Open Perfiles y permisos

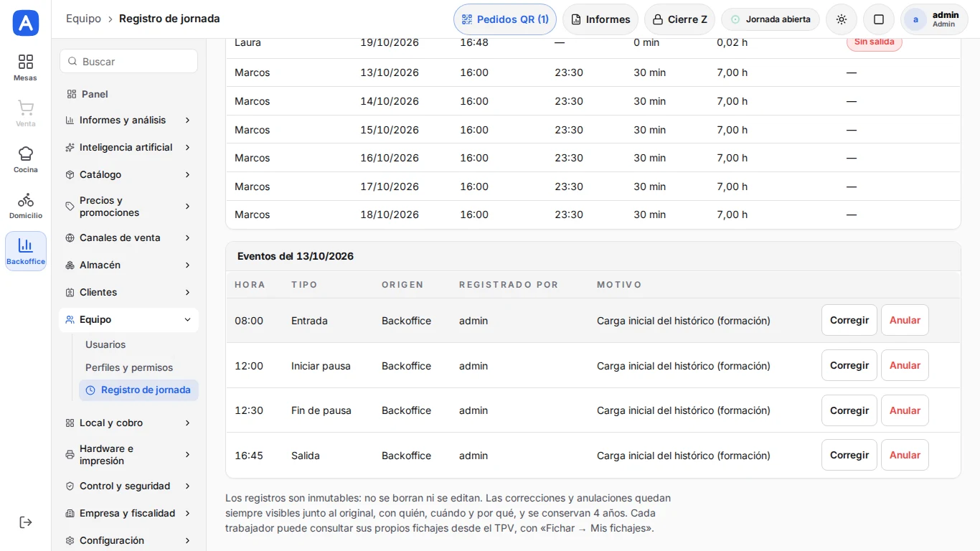click(138, 367)
